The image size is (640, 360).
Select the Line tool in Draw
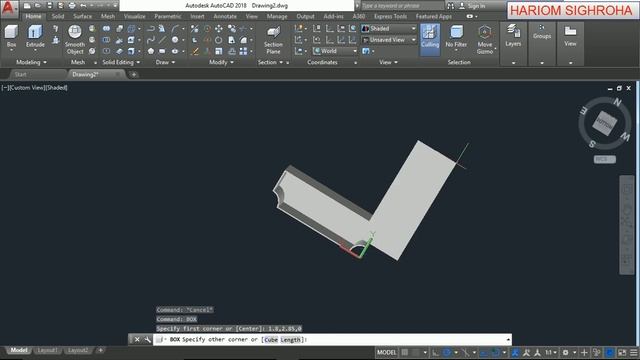pos(162,40)
